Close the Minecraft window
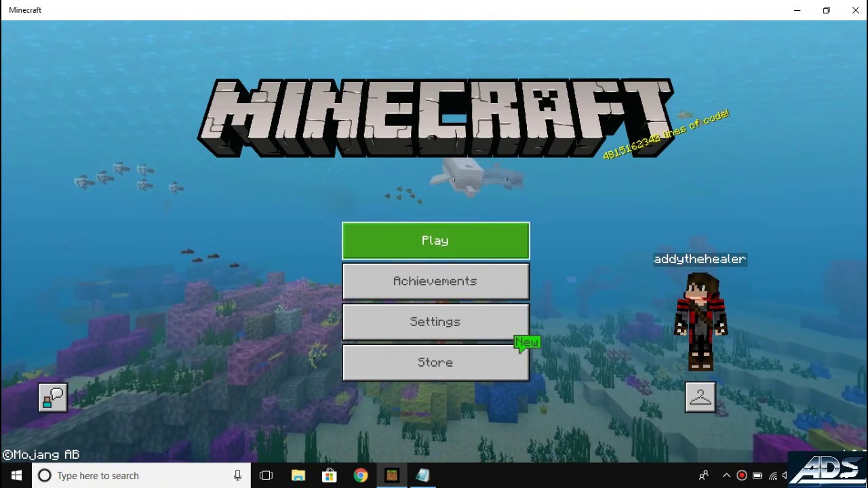The width and height of the screenshot is (868, 488). [855, 10]
